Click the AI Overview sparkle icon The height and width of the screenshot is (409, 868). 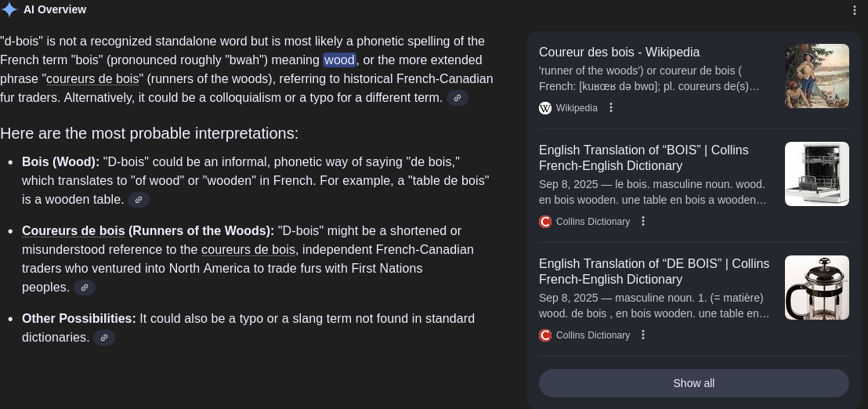click(x=9, y=9)
